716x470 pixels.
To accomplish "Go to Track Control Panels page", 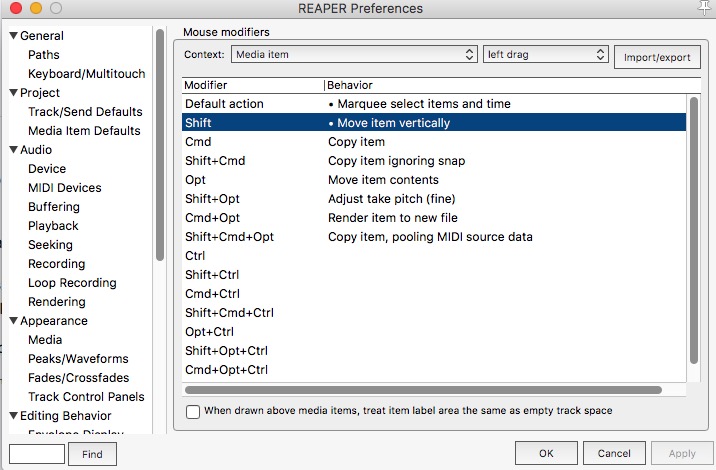I will pyautogui.click(x=84, y=397).
